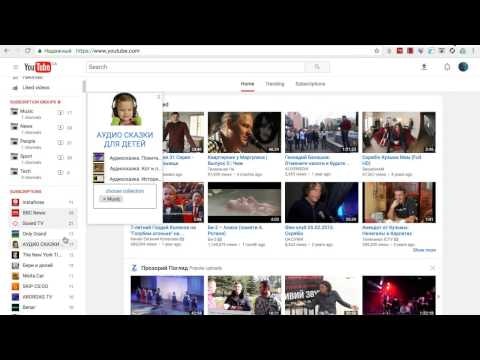The width and height of the screenshot is (480, 360).
Task: Bookmark page with the star icon
Action: coord(377,51)
